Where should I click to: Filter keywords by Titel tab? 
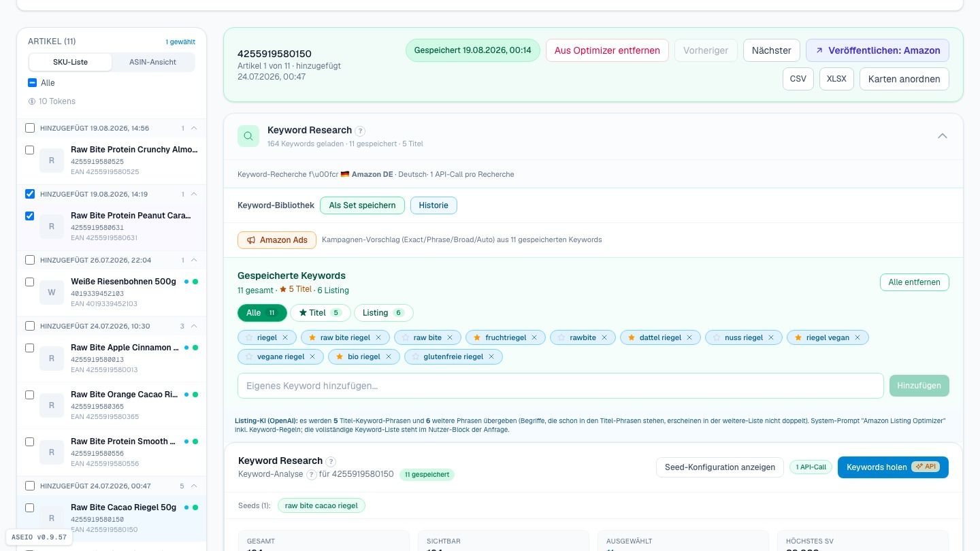(x=320, y=313)
